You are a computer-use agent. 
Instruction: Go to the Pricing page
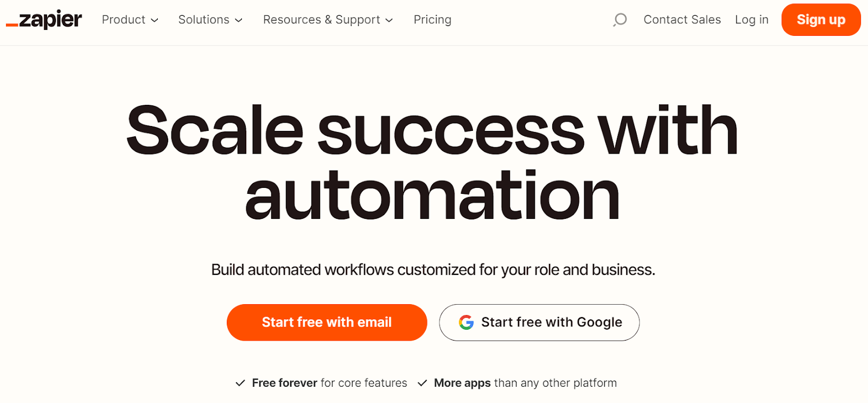[432, 20]
